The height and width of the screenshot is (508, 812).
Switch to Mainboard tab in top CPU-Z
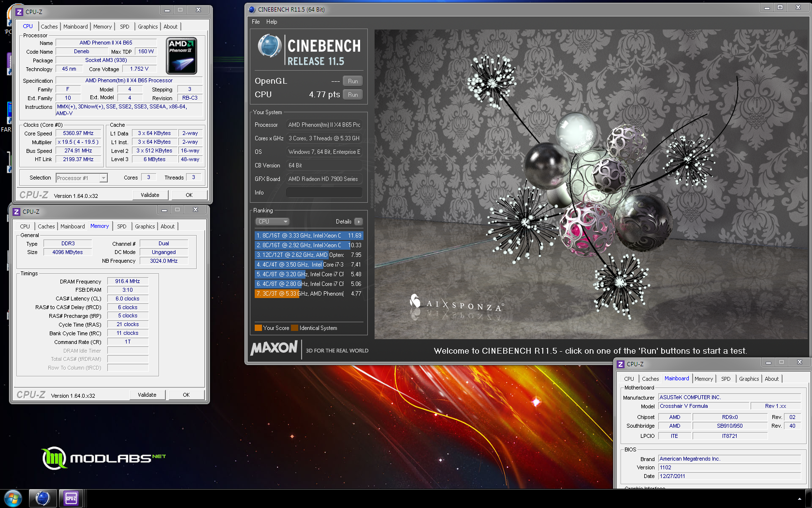(x=75, y=27)
